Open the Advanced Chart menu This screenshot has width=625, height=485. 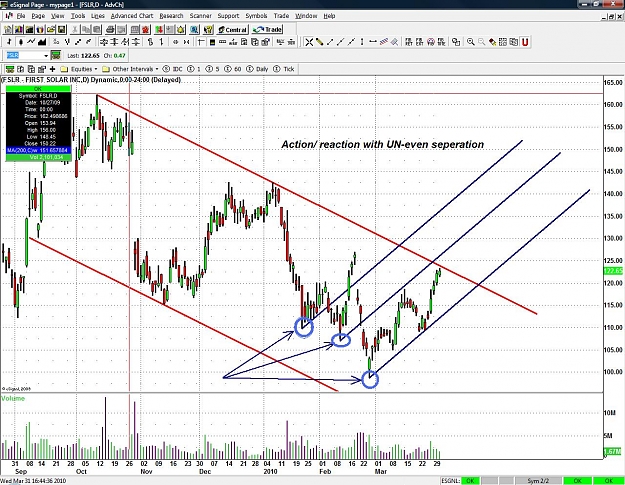point(132,16)
